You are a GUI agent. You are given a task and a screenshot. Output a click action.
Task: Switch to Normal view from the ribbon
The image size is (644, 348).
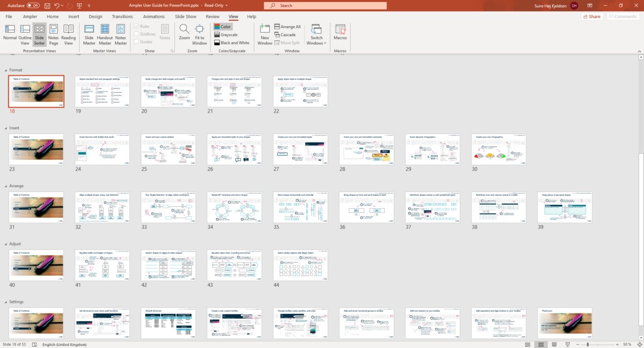[x=9, y=34]
